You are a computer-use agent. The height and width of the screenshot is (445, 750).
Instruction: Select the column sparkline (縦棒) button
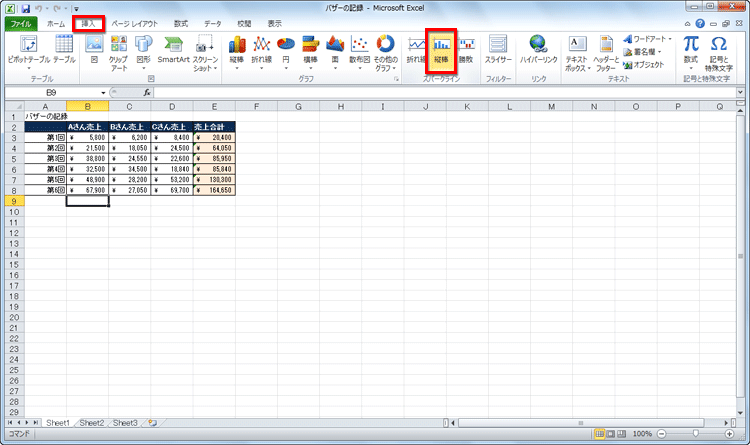click(x=442, y=50)
